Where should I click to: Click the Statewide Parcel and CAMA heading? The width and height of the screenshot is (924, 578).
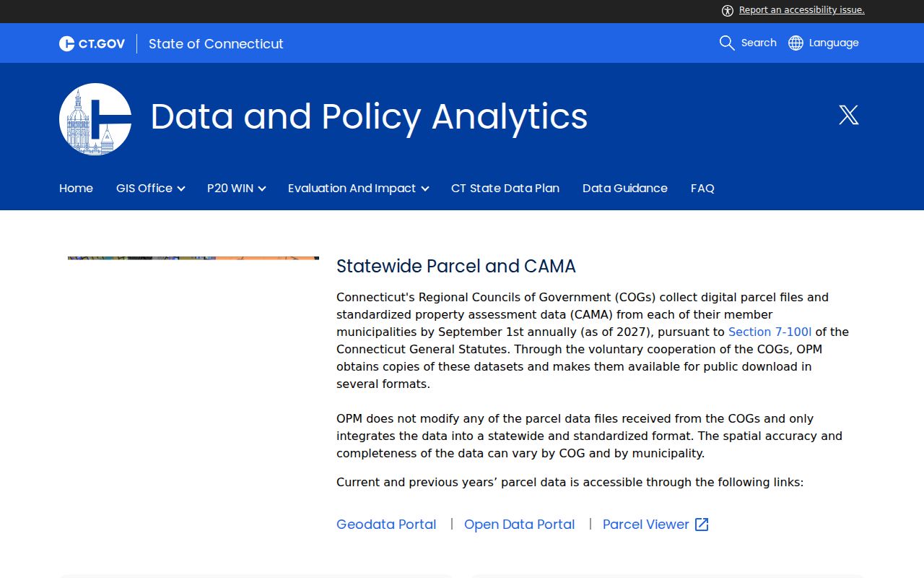click(x=456, y=267)
